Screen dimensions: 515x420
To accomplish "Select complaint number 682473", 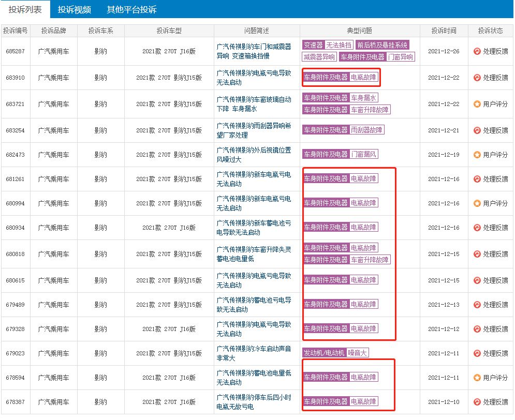I will pyautogui.click(x=15, y=155).
